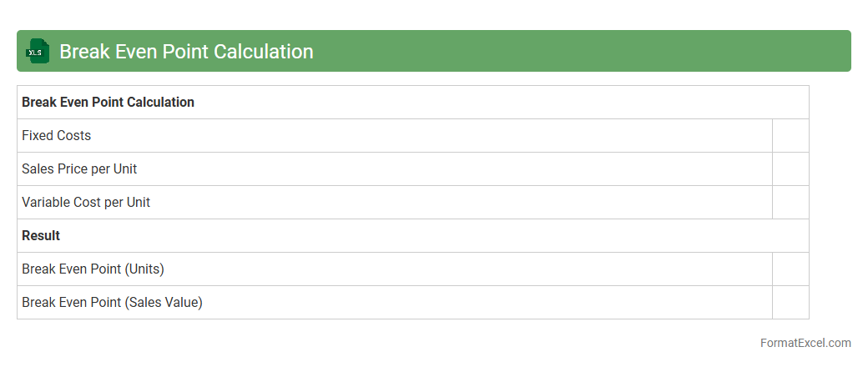Select the 'Break Even Point (Units)' label
The image size is (868, 367).
point(93,269)
